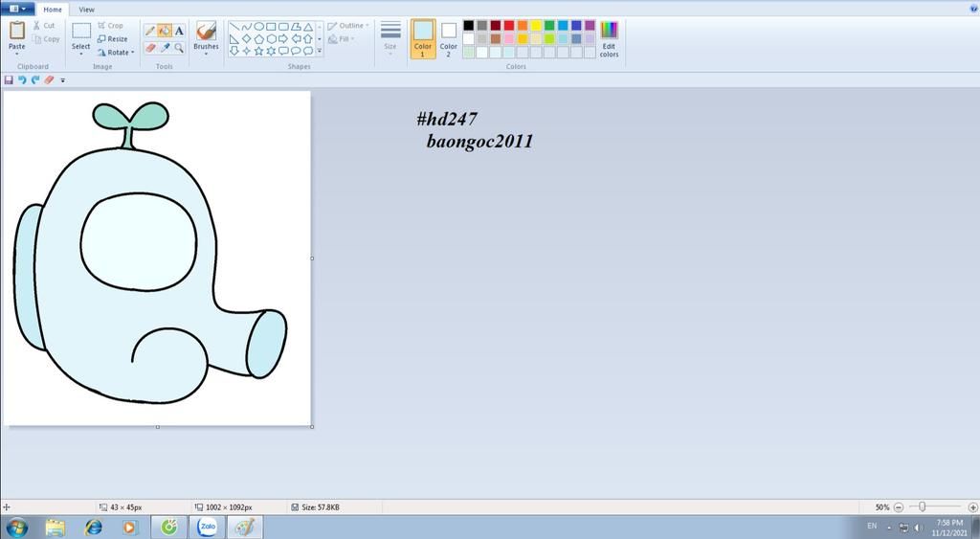
Task: Click the Cut button
Action: point(44,26)
